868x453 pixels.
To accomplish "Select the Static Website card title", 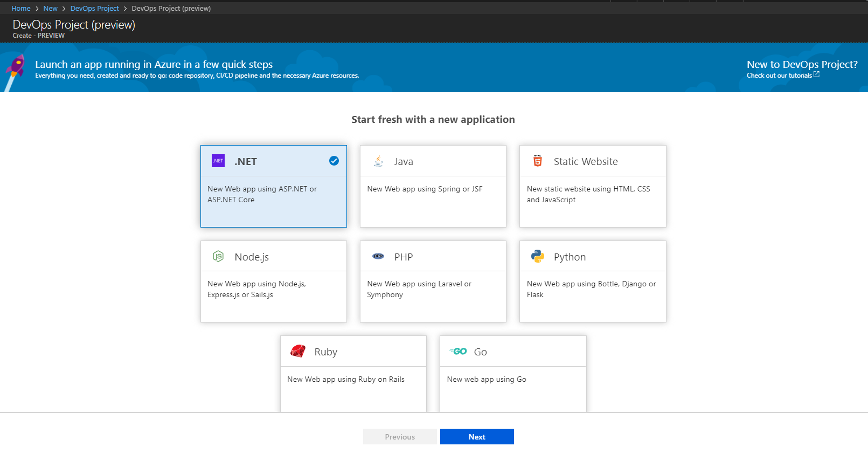I will coord(586,161).
